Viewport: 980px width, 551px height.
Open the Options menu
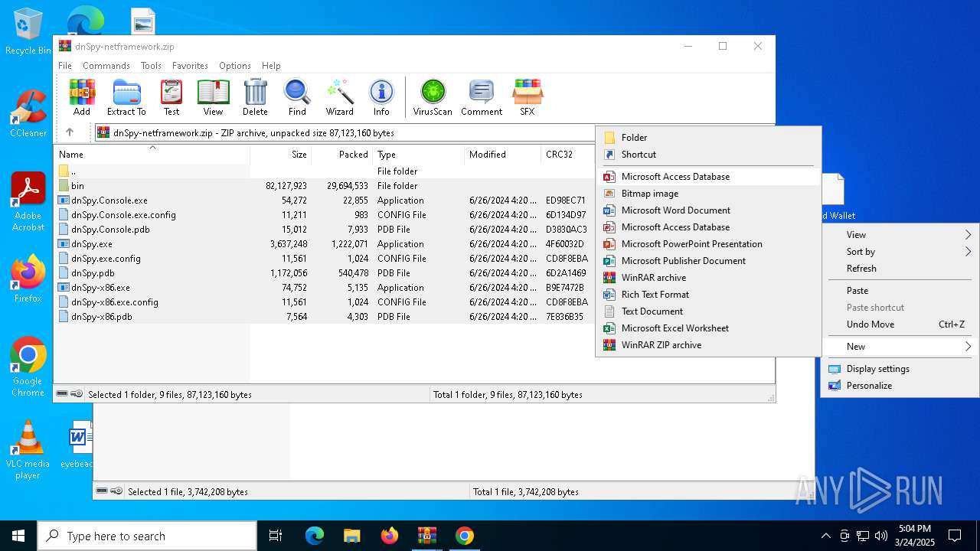pyautogui.click(x=235, y=66)
